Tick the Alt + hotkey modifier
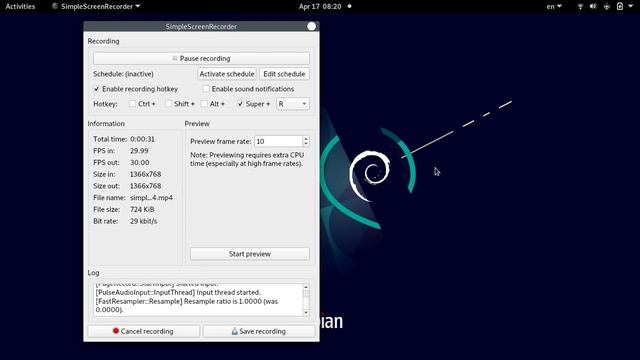The height and width of the screenshot is (360, 640). pyautogui.click(x=204, y=104)
